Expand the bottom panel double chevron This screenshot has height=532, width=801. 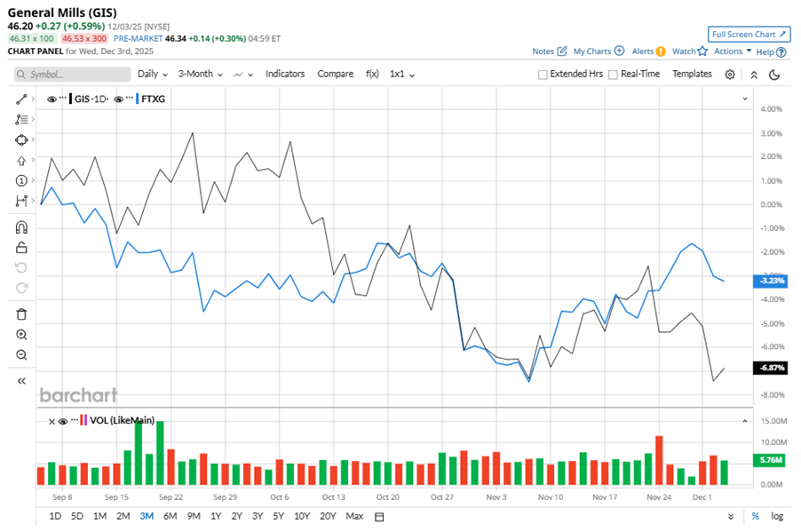[x=731, y=517]
